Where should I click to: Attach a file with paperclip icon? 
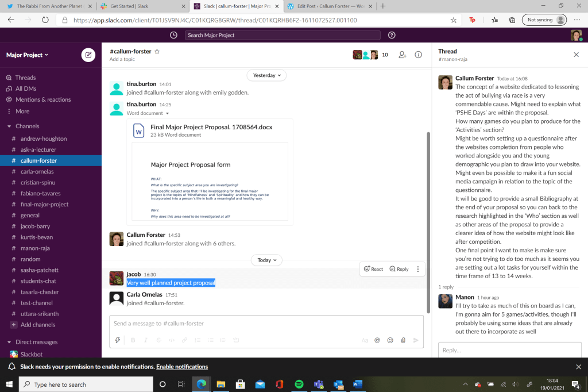coord(403,340)
